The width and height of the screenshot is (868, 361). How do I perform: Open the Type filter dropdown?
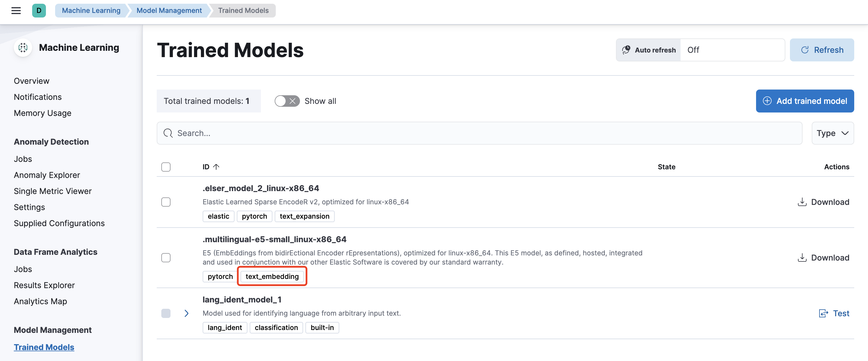(x=832, y=133)
